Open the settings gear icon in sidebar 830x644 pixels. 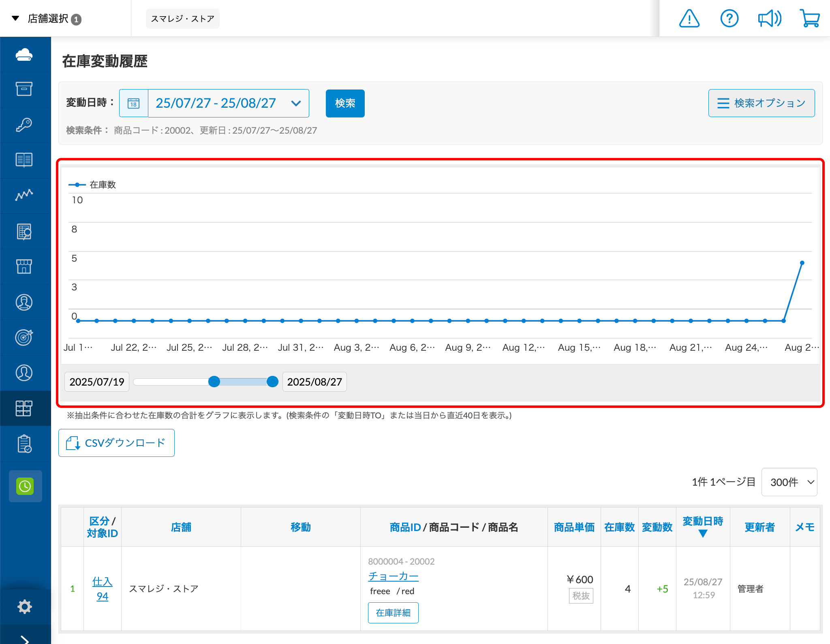[x=24, y=606]
